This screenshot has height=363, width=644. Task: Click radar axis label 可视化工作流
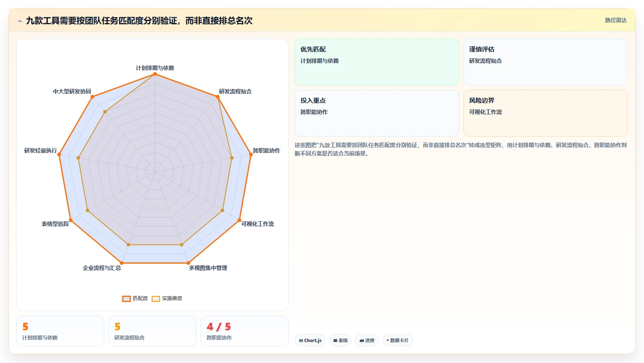(x=258, y=224)
